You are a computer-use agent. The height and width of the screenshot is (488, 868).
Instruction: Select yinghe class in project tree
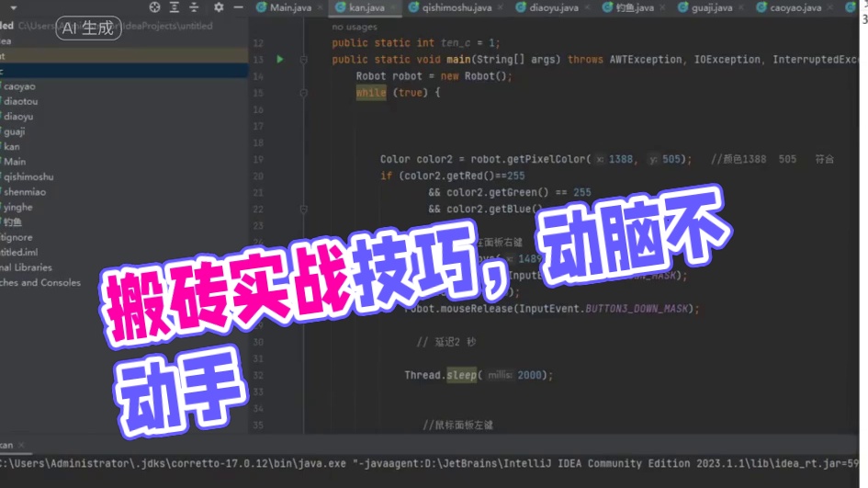(19, 207)
